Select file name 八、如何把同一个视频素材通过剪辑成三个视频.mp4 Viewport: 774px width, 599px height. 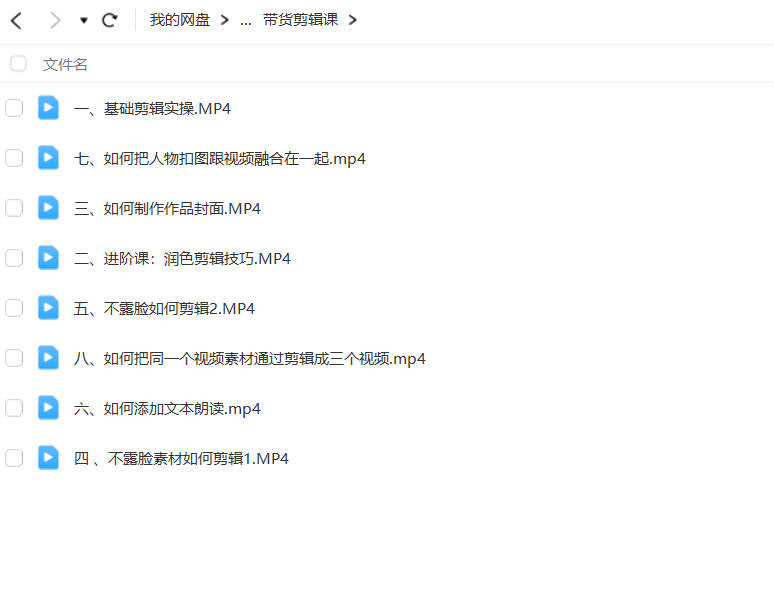point(249,359)
